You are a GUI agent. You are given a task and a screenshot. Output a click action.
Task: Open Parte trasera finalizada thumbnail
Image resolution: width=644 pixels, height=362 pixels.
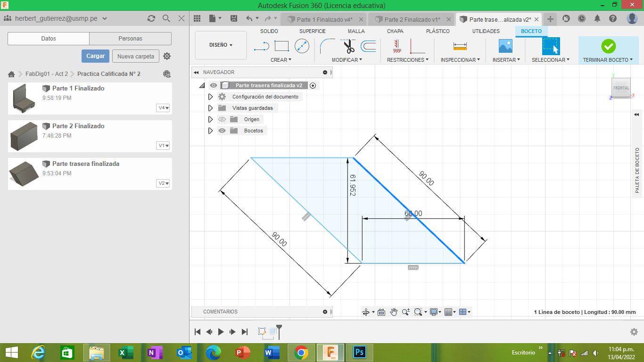[24, 173]
